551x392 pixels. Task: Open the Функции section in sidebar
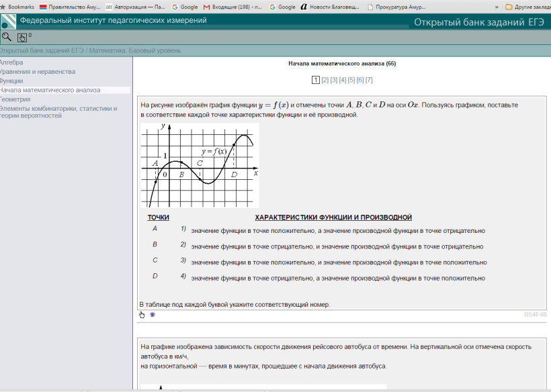(x=11, y=81)
